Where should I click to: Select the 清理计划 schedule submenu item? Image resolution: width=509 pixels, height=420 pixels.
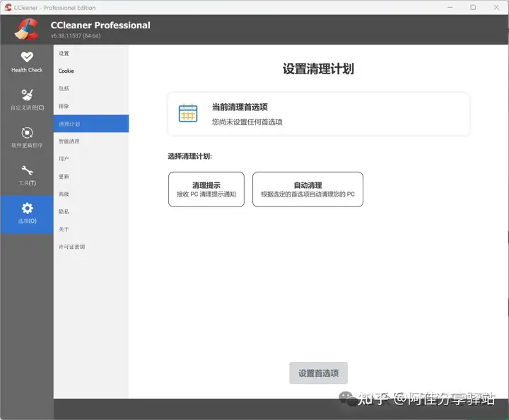(91, 124)
